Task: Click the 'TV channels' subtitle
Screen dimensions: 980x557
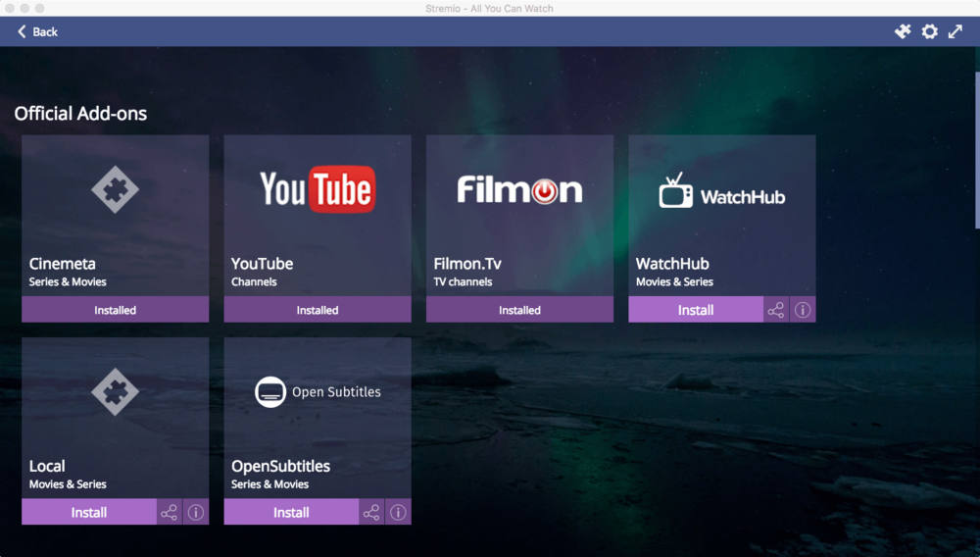Action: pos(463,282)
